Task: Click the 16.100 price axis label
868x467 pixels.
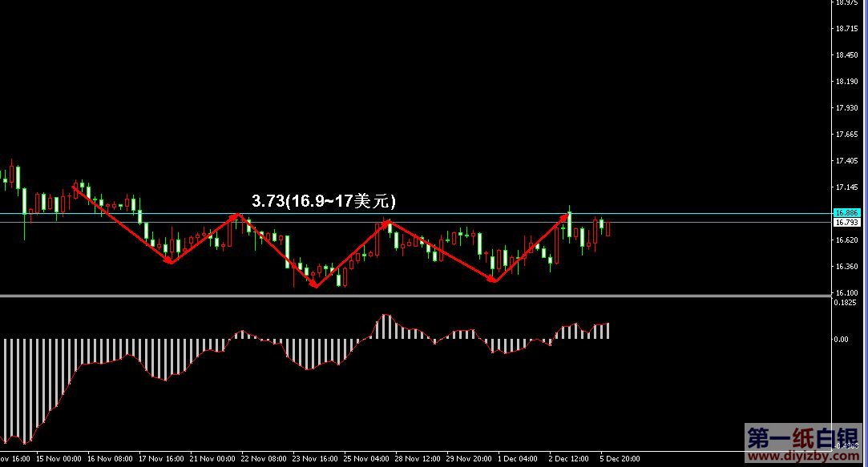Action: [846, 293]
